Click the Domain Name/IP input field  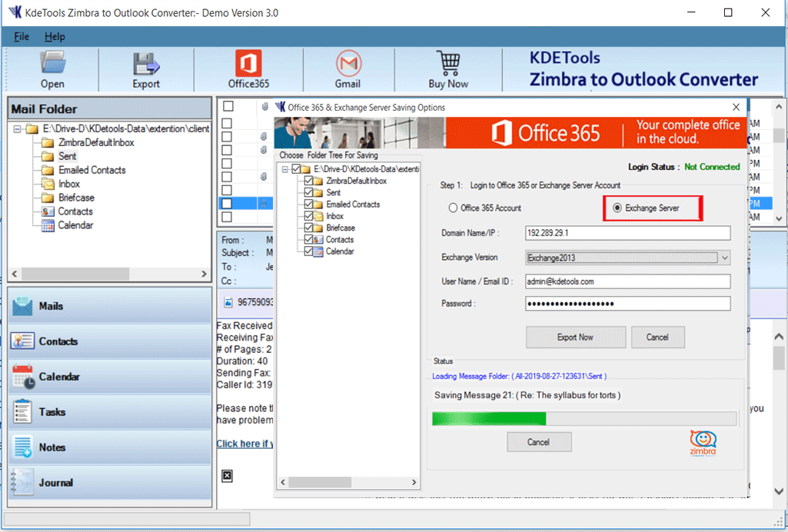627,233
